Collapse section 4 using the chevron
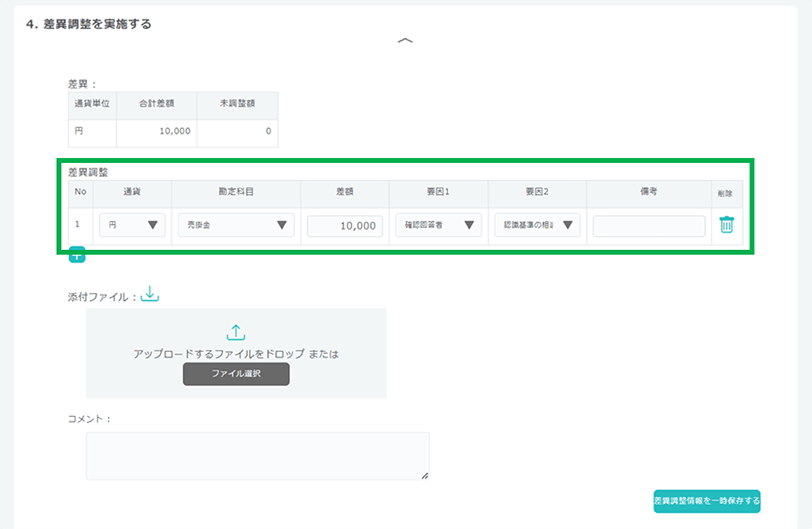Viewport: 812px width, 529px height. (405, 41)
